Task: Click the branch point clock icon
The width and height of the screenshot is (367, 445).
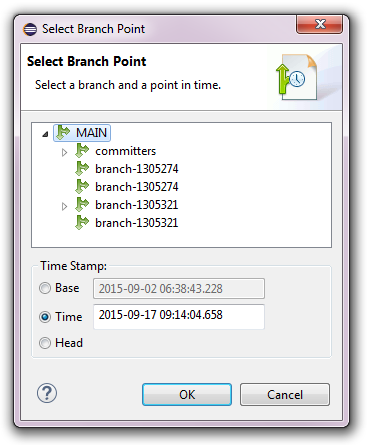Action: tap(296, 77)
